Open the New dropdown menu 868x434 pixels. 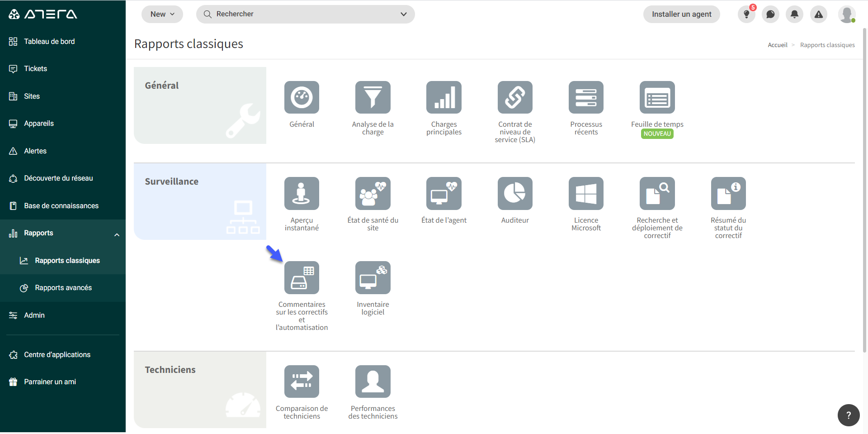coord(162,14)
